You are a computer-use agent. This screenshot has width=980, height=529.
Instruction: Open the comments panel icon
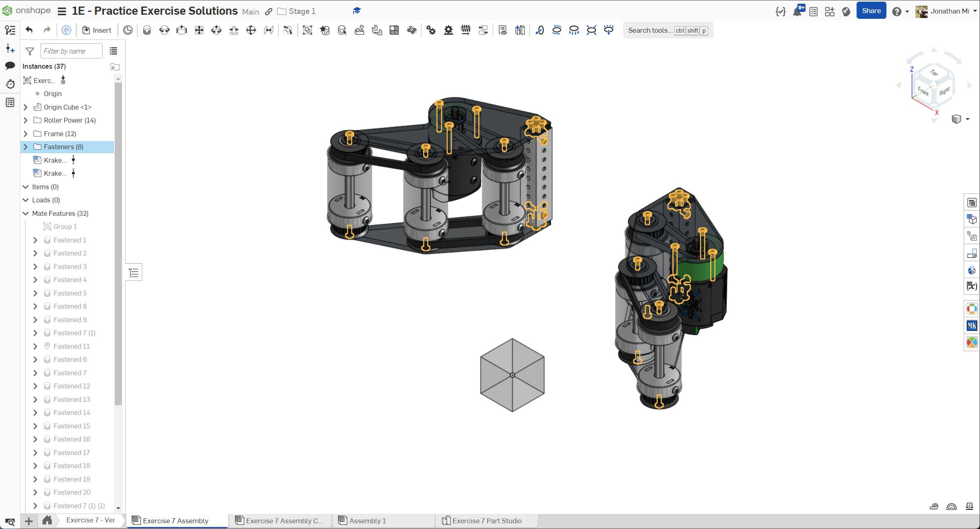tap(10, 66)
